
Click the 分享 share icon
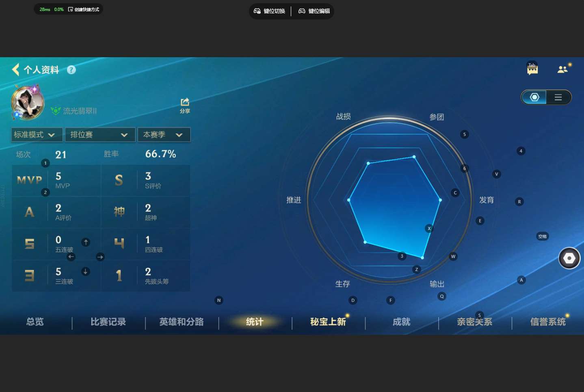[185, 105]
